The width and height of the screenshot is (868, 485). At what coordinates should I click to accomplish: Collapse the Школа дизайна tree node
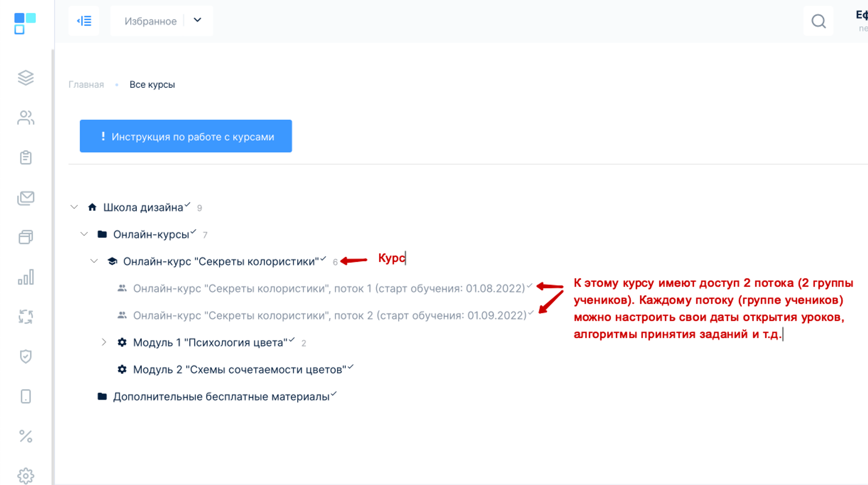click(x=74, y=207)
